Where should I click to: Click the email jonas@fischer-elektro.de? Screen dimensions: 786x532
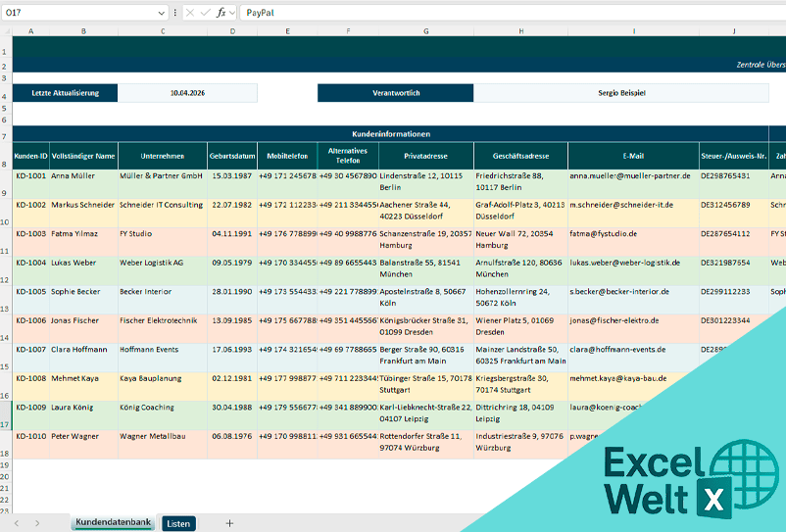(634, 329)
